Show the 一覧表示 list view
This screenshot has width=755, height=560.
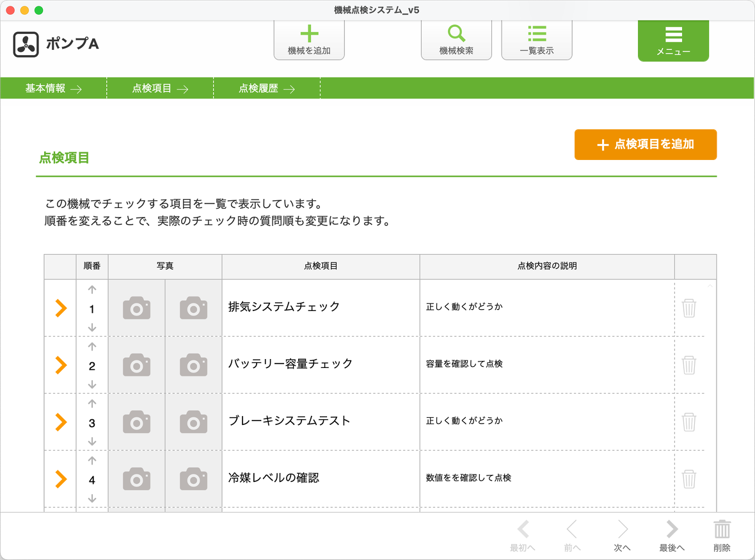(x=536, y=35)
